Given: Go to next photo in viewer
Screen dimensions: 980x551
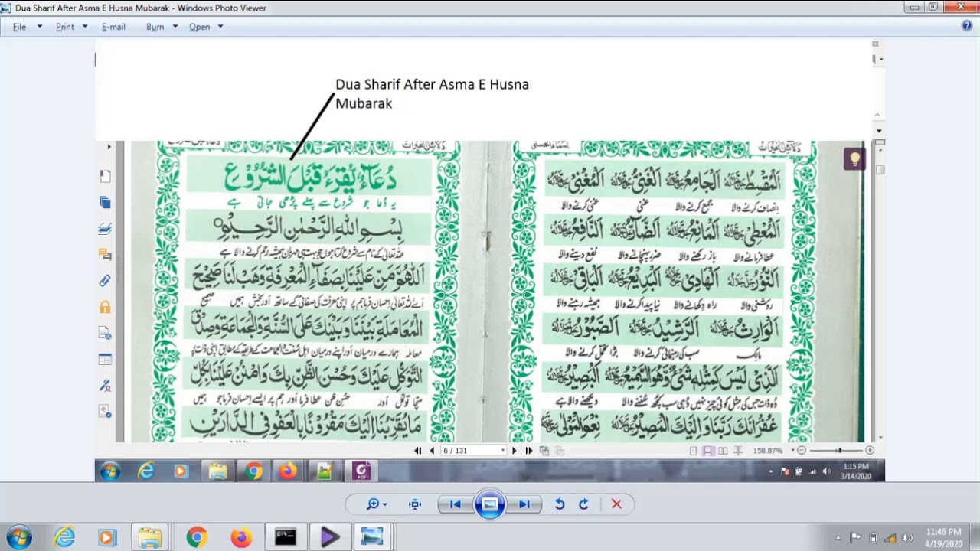Looking at the screenshot, I should pyautogui.click(x=524, y=504).
